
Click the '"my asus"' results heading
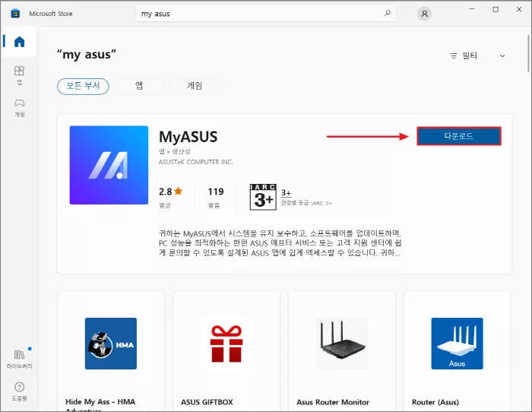[x=87, y=54]
